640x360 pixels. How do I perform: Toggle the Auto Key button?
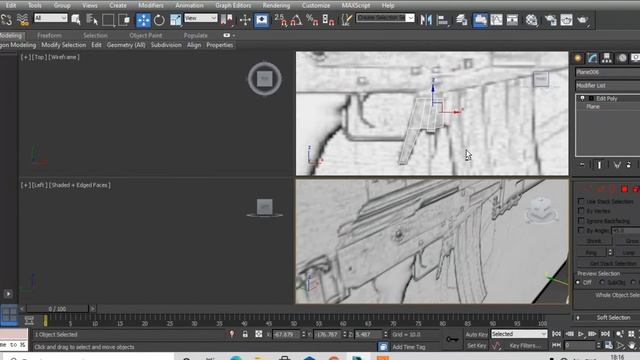(x=476, y=334)
